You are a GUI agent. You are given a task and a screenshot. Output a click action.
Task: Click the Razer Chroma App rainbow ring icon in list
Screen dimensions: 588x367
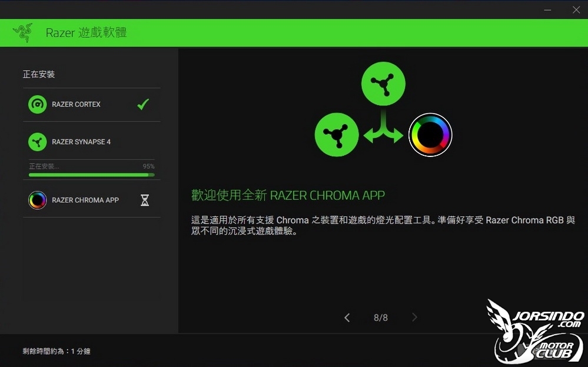click(x=38, y=200)
